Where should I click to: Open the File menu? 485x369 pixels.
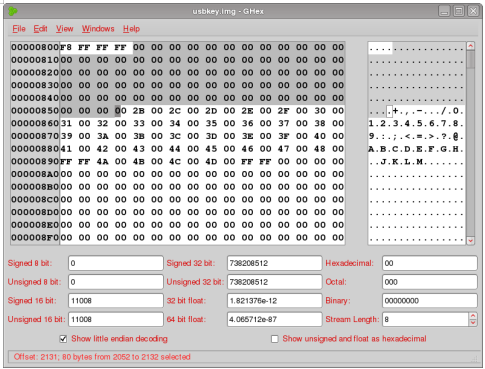pyautogui.click(x=19, y=29)
